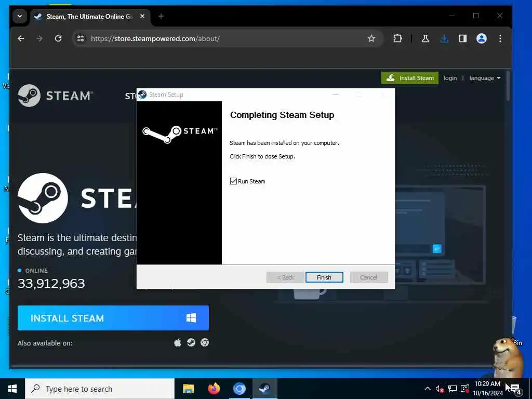This screenshot has width=532, height=399.
Task: Close the Steam browser tab
Action: pos(142,16)
